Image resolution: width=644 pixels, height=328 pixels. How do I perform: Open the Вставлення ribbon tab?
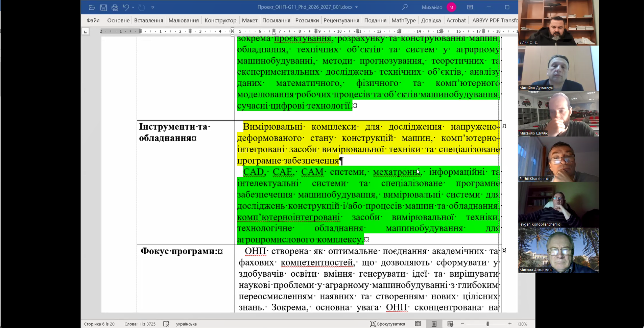(148, 21)
